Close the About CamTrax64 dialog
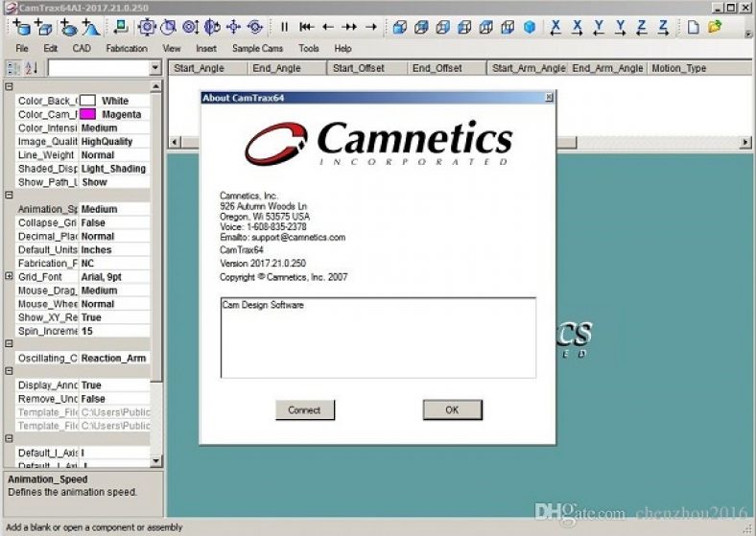 (549, 98)
